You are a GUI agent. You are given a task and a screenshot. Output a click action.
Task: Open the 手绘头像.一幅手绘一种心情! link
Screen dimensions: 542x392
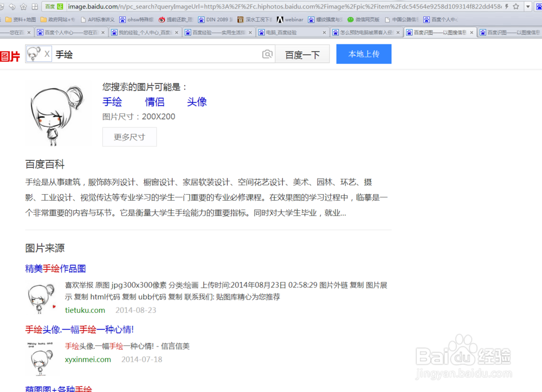(x=79, y=330)
